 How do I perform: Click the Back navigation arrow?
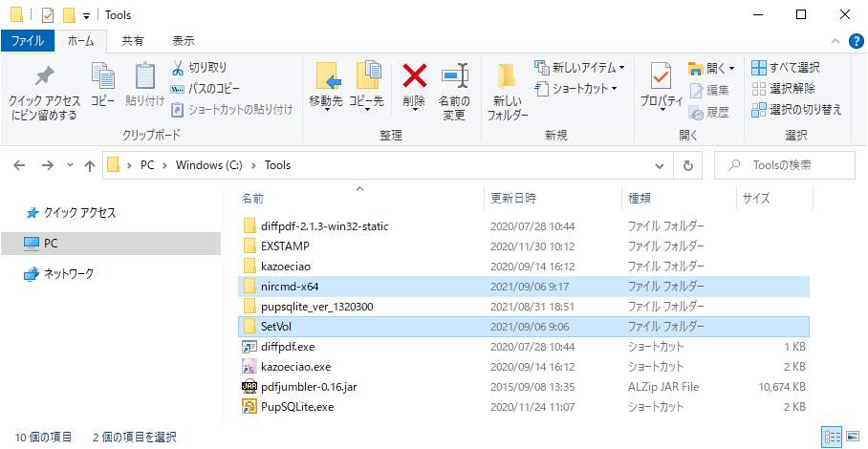(x=19, y=165)
